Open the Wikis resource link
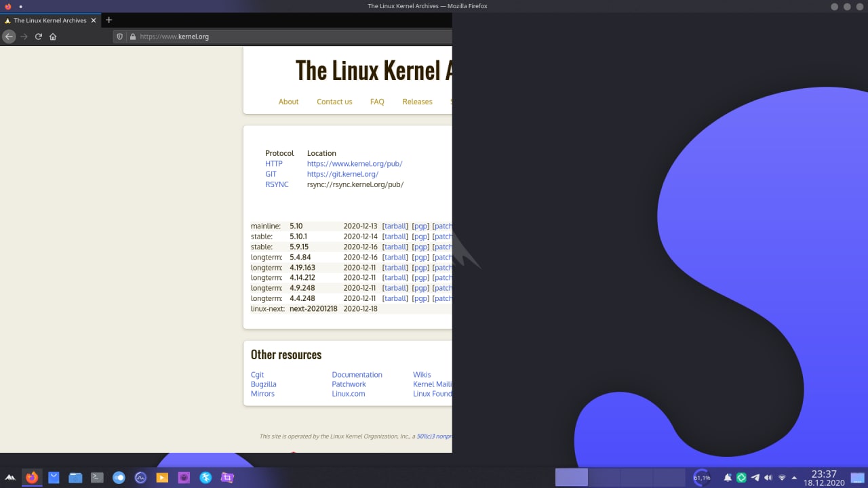 [422, 375]
